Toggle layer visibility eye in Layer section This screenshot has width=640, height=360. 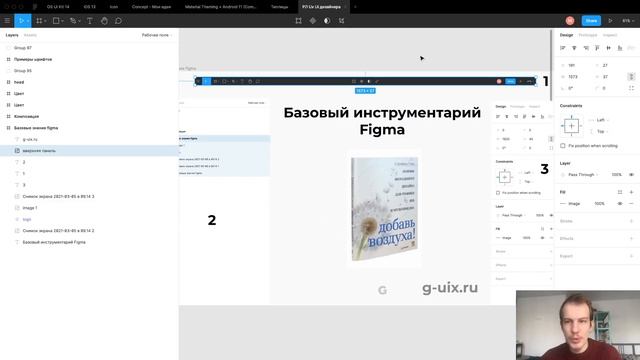click(631, 175)
